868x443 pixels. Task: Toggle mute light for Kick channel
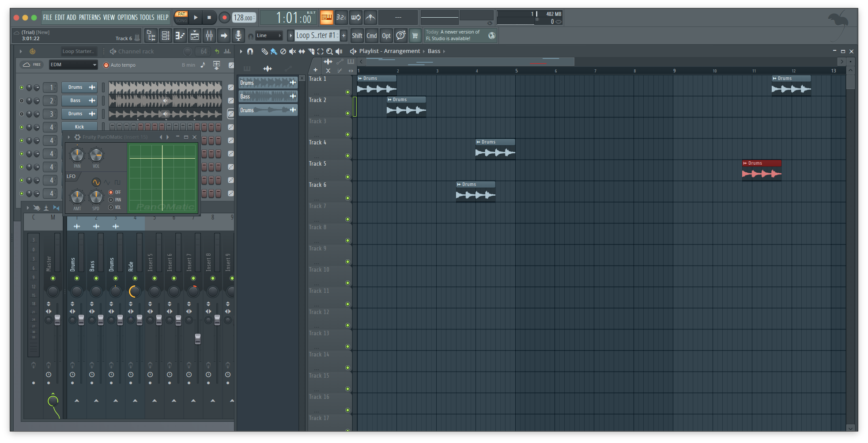click(22, 128)
